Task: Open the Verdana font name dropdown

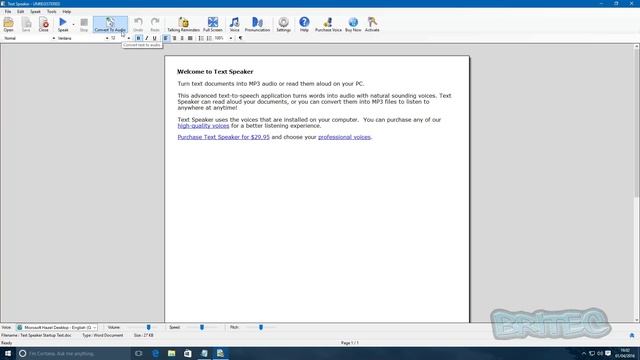Action: tap(107, 38)
